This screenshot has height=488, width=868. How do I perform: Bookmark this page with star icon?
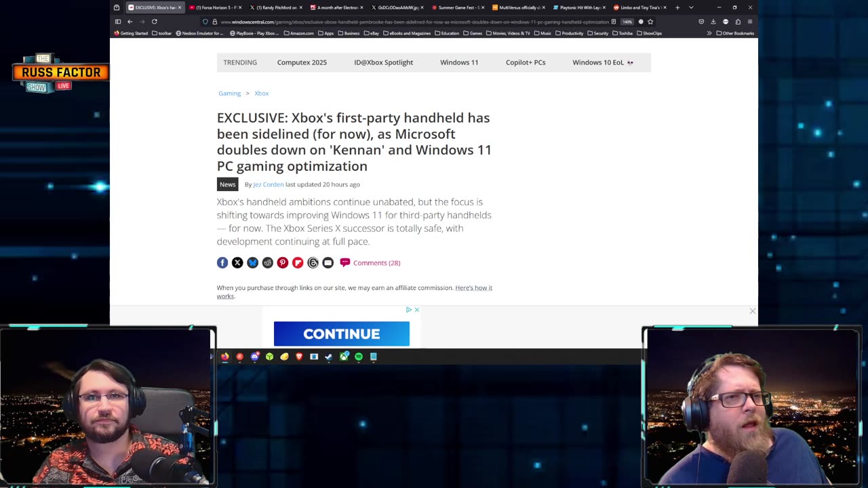tap(650, 22)
